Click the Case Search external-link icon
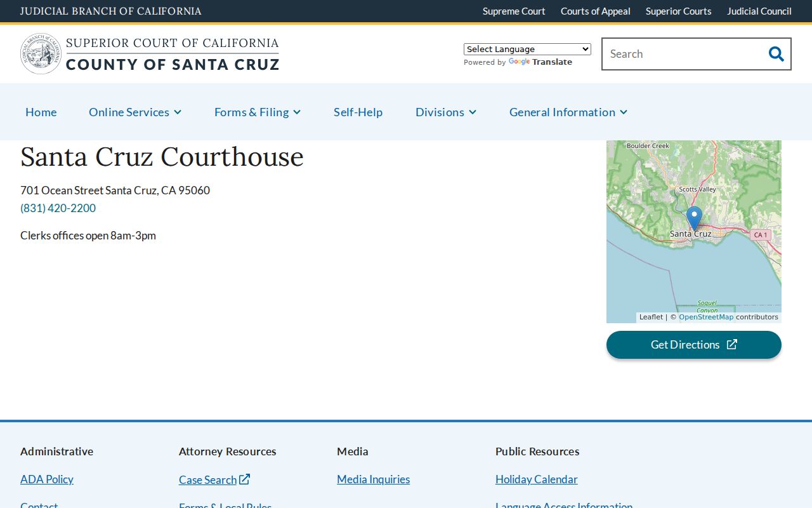This screenshot has width=812, height=508. click(244, 479)
